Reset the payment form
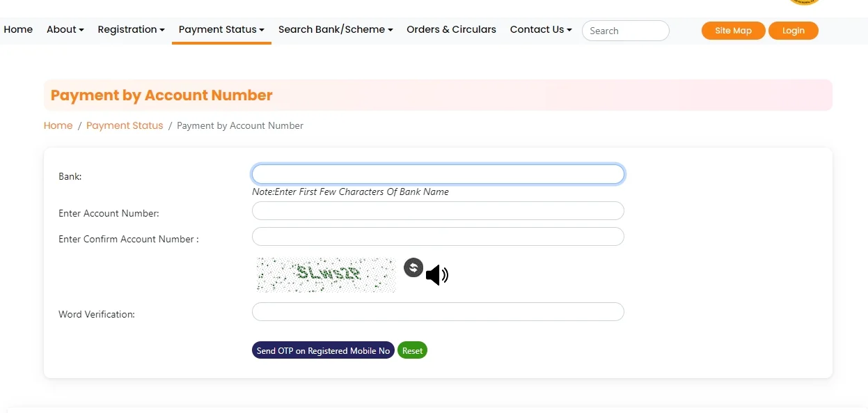 [x=412, y=350]
